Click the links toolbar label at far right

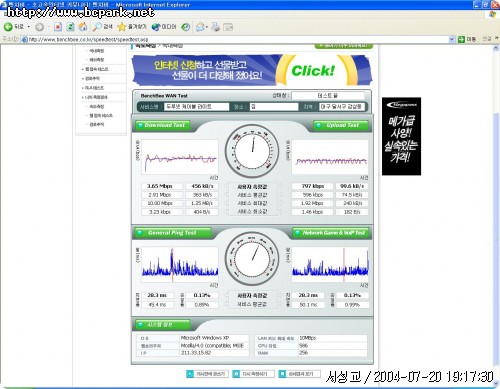pyautogui.click(x=487, y=39)
